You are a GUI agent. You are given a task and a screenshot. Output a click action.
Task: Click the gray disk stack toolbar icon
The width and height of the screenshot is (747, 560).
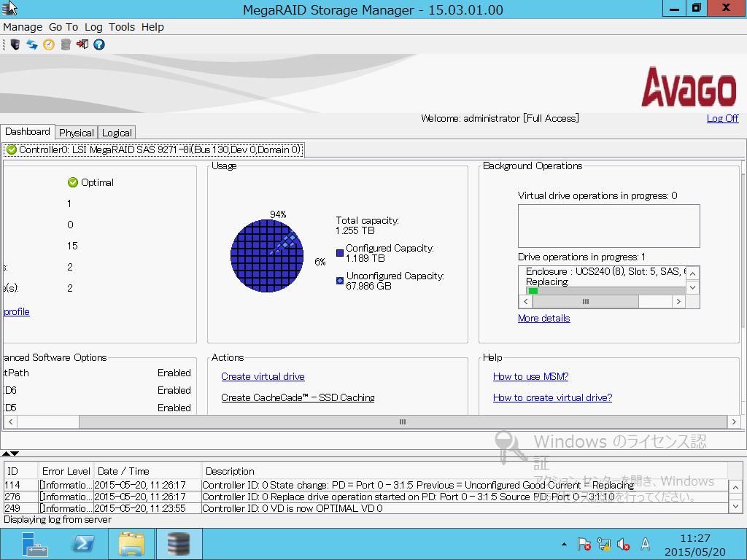(66, 44)
